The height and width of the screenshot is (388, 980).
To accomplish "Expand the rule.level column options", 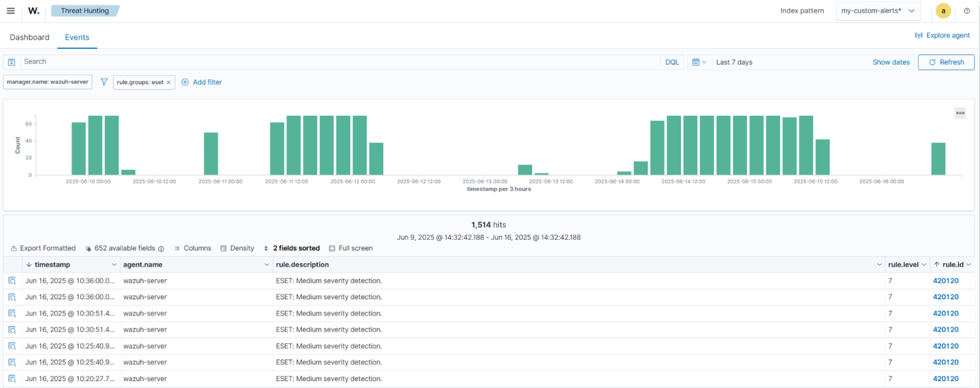I will pos(924,265).
